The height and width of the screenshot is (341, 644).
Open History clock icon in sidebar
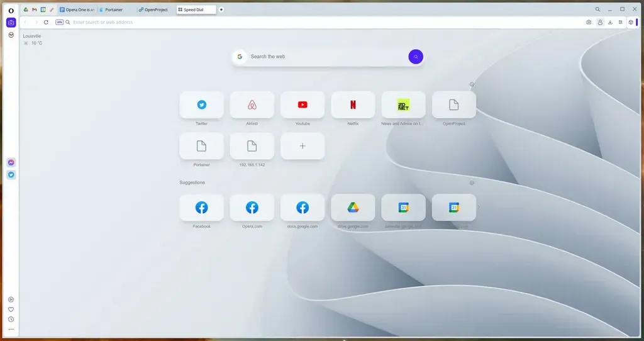click(11, 319)
